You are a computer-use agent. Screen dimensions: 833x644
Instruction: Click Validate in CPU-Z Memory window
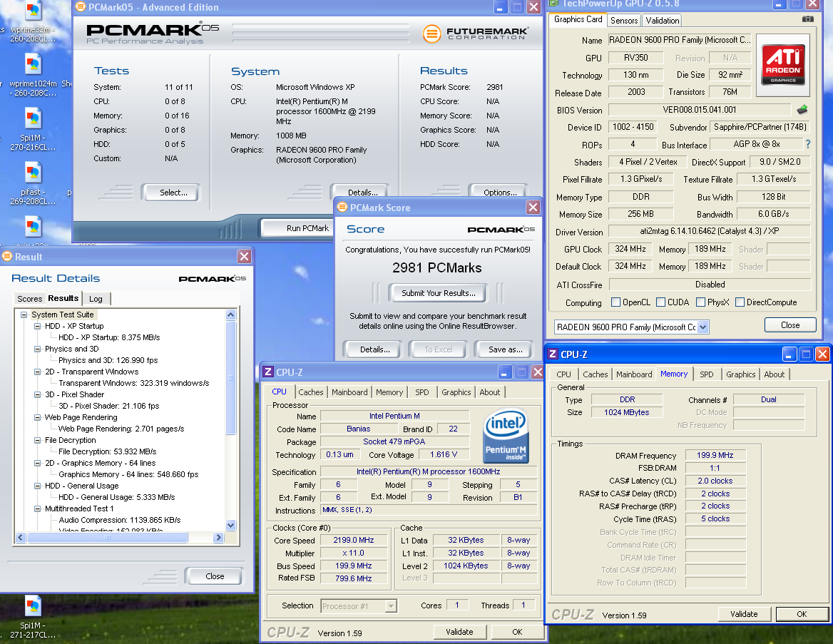(x=744, y=614)
